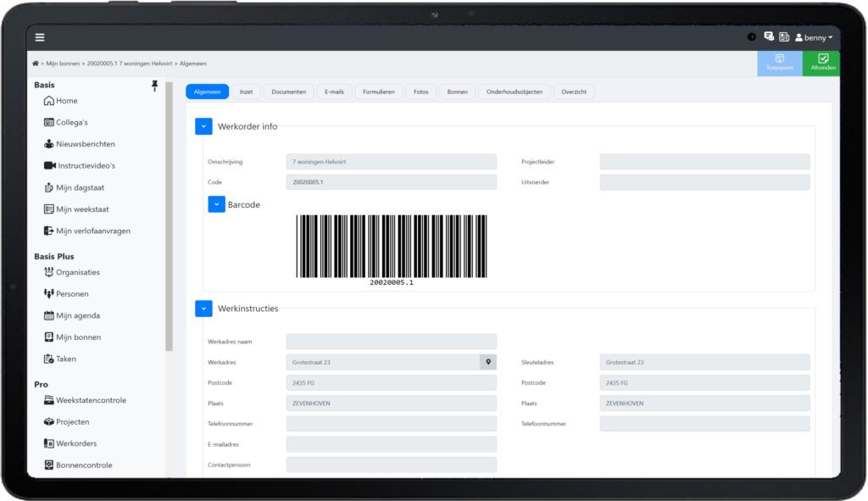Open the benny user dropdown
This screenshot has width=868, height=501.
(x=814, y=37)
